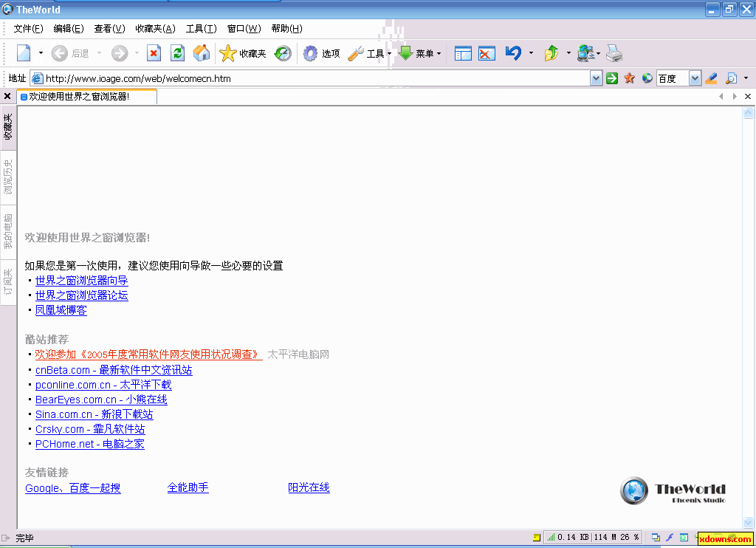Expand the forward history dropdown arrow
756x548 pixels.
point(137,53)
